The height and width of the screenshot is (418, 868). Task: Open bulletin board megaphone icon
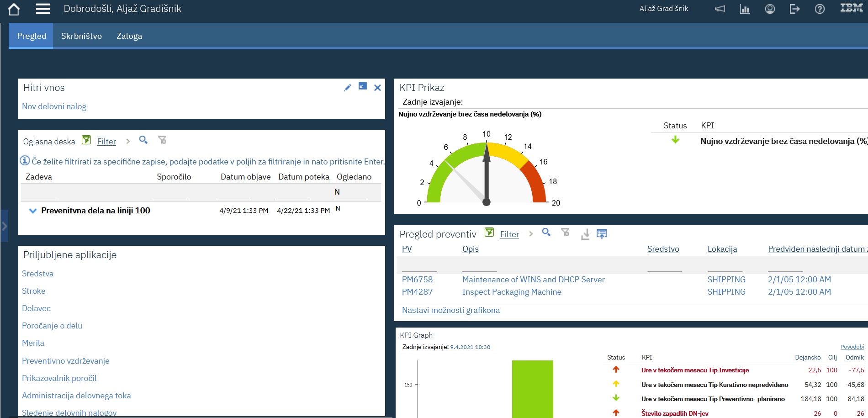click(720, 9)
